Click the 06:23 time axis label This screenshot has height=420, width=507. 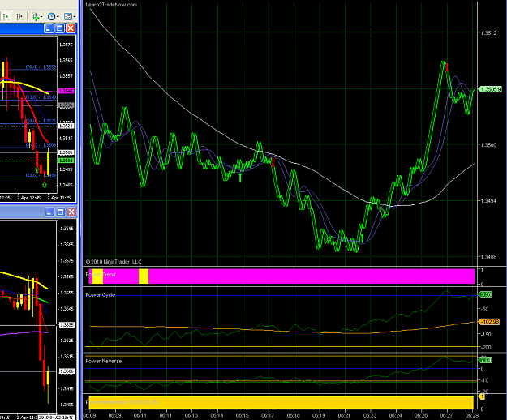pos(370,415)
